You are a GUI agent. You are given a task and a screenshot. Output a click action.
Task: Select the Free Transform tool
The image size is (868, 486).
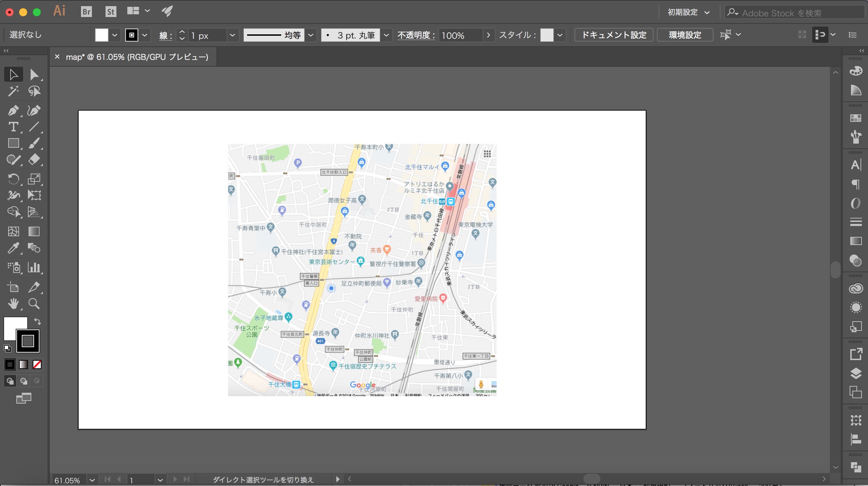point(34,195)
